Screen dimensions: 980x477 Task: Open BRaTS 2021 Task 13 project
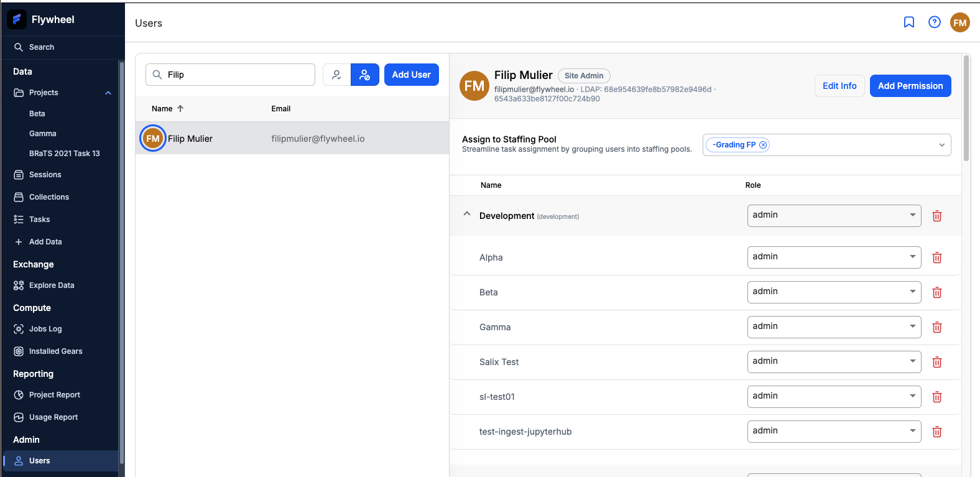click(x=65, y=154)
